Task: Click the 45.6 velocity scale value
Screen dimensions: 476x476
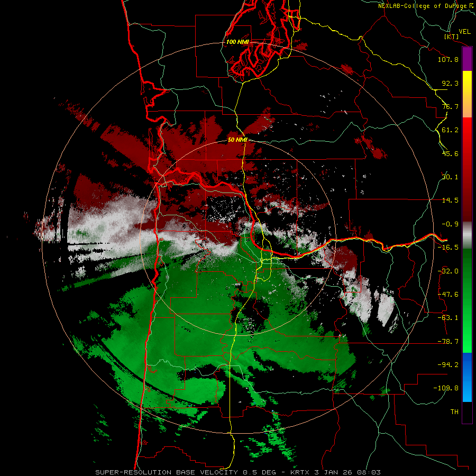Action: 450,153
